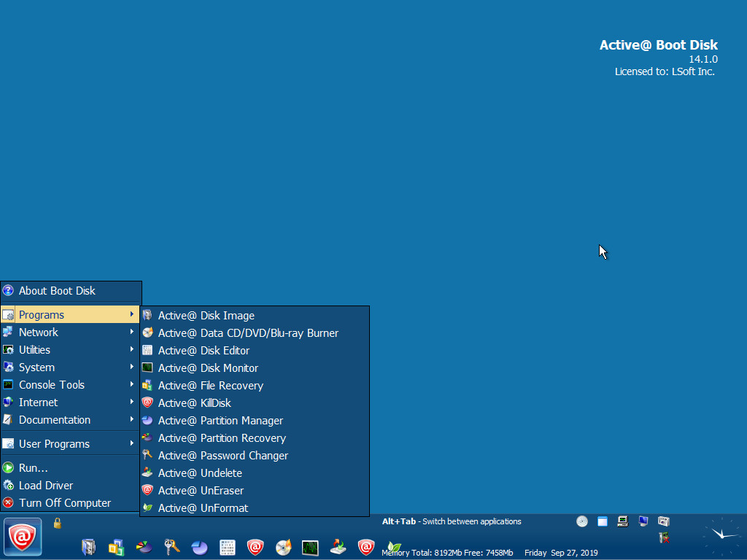
Task: Click the network card with red X icon
Action: click(664, 537)
